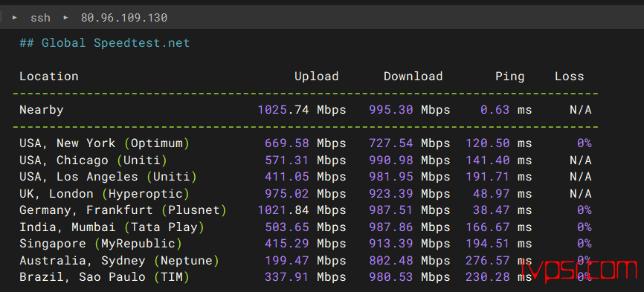
Task: Click London ping 48.97
Action: (492, 194)
